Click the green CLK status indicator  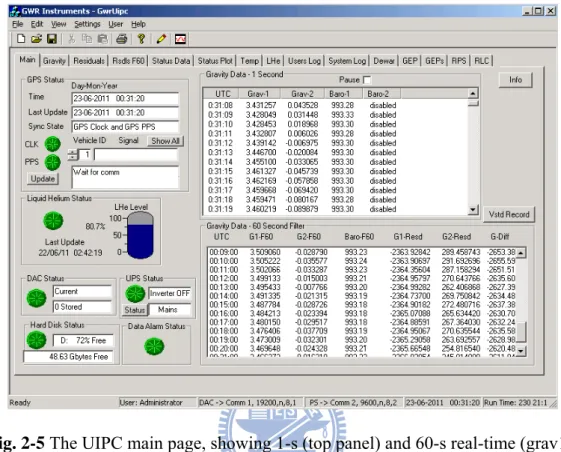coord(52,144)
